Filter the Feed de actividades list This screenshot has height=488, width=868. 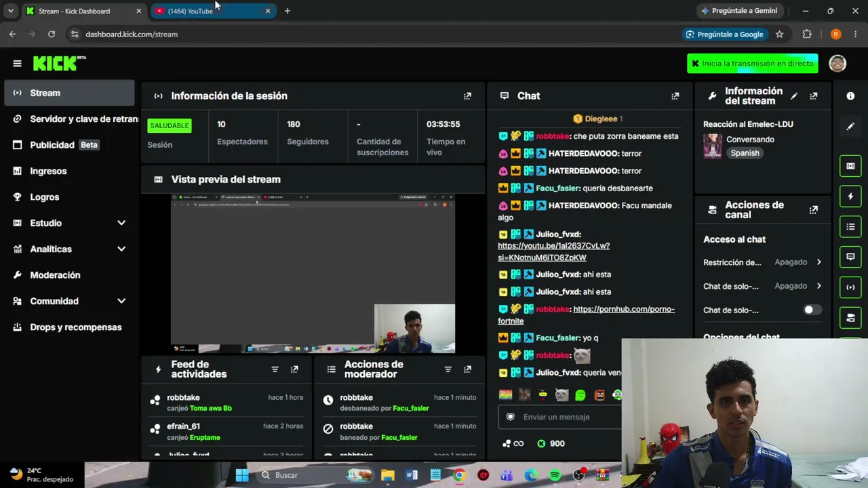275,369
